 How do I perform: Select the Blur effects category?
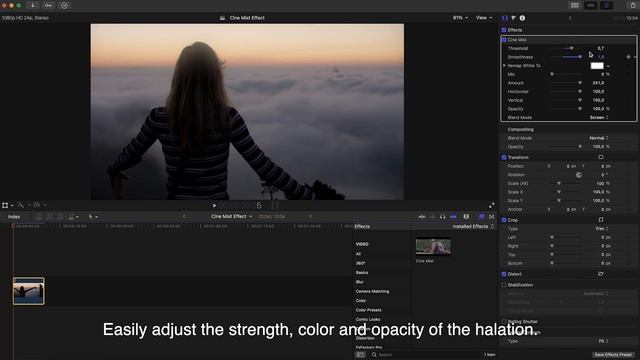click(x=360, y=282)
